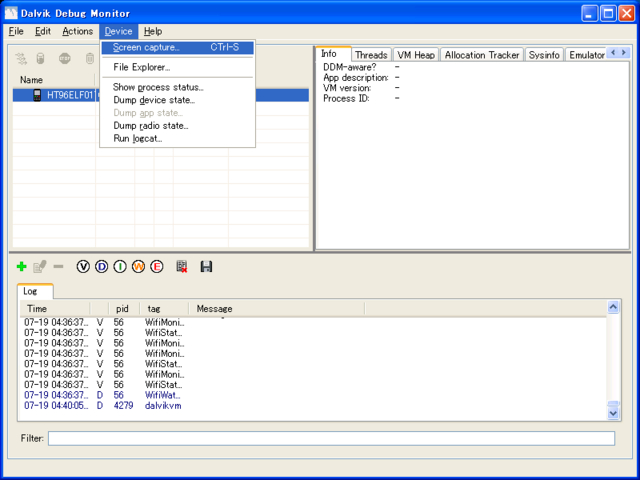Click the Time column header

coord(55,309)
